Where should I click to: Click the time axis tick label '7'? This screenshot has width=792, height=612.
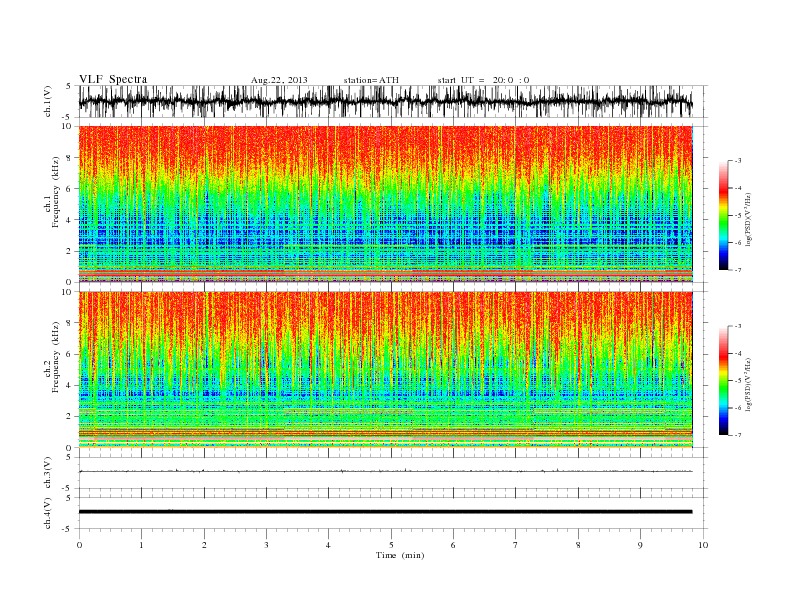516,545
